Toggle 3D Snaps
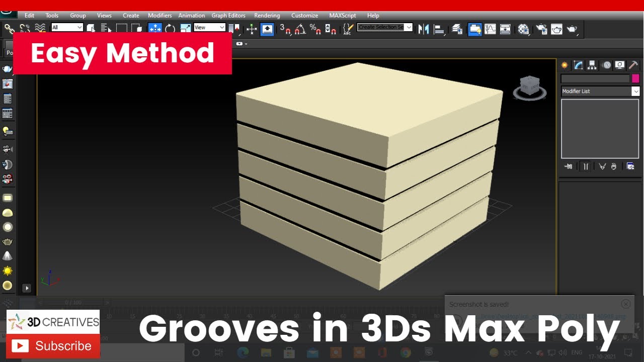Viewport: 644px width, 362px height. pyautogui.click(x=285, y=29)
